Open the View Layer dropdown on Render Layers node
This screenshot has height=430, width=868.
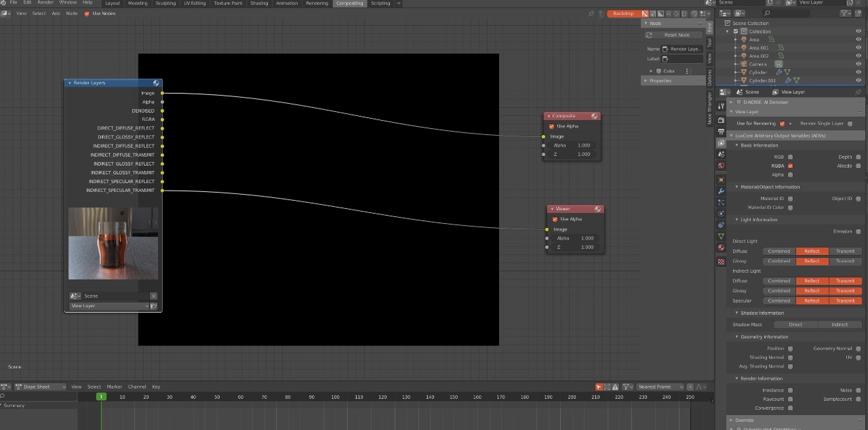tap(108, 306)
